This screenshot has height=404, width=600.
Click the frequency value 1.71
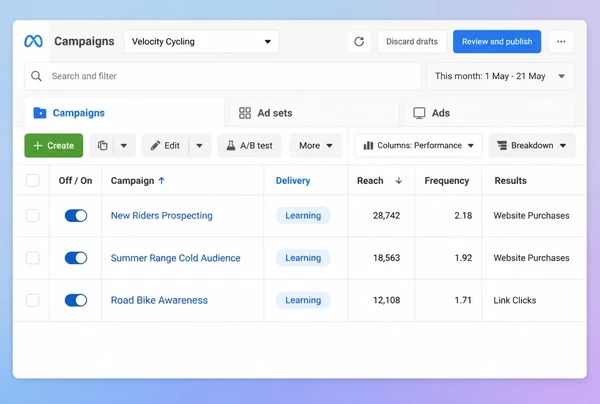tap(463, 300)
